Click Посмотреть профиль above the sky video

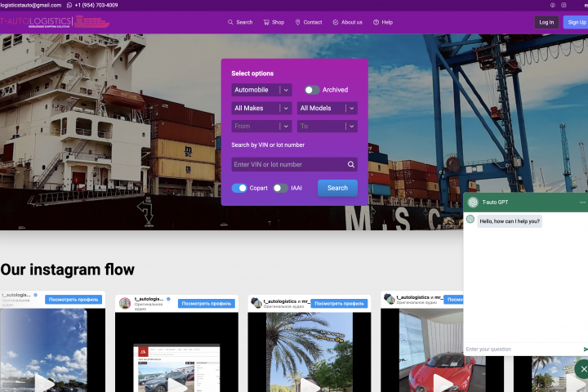point(73,300)
